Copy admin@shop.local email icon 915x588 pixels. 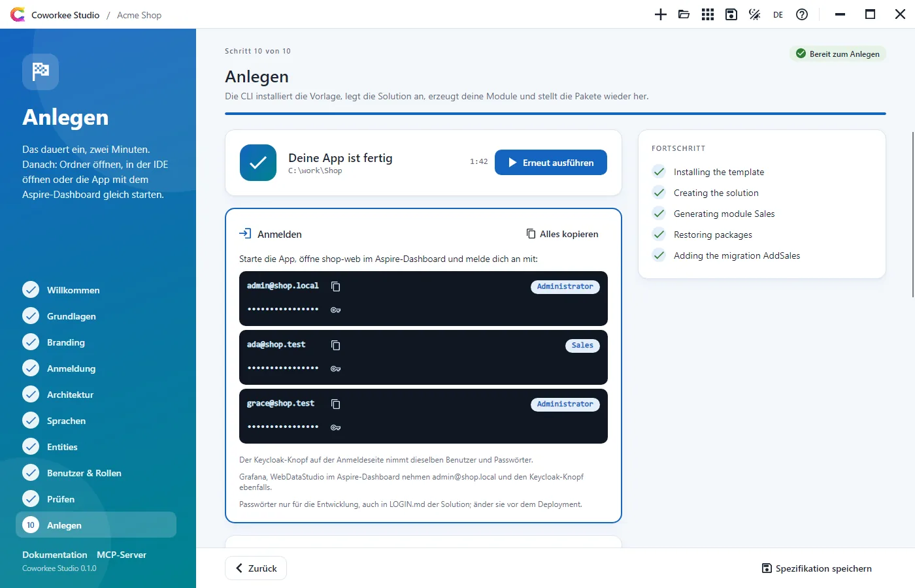click(x=336, y=286)
